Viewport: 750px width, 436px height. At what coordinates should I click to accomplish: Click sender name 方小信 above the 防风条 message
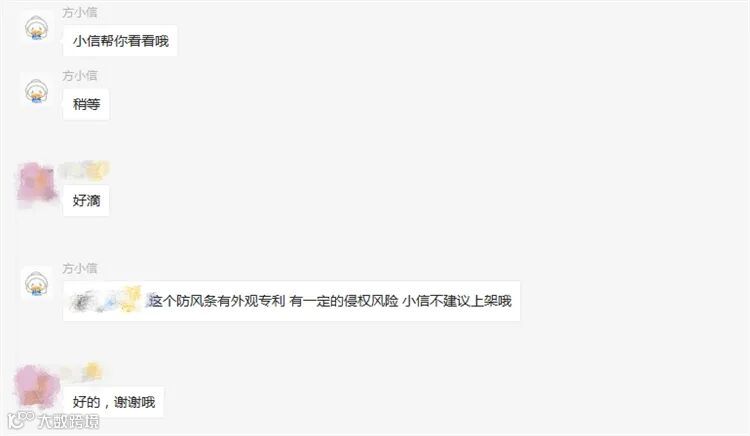[80, 268]
